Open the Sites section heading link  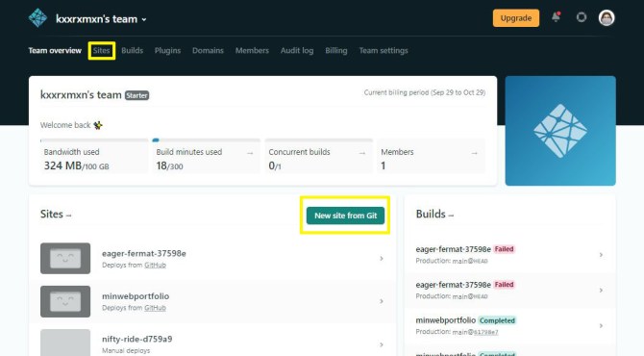pyautogui.click(x=56, y=215)
